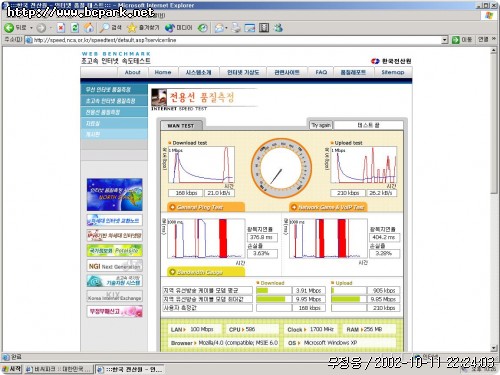Click the Print toolbar icon
This screenshot has width=500, height=375.
tap(236, 28)
